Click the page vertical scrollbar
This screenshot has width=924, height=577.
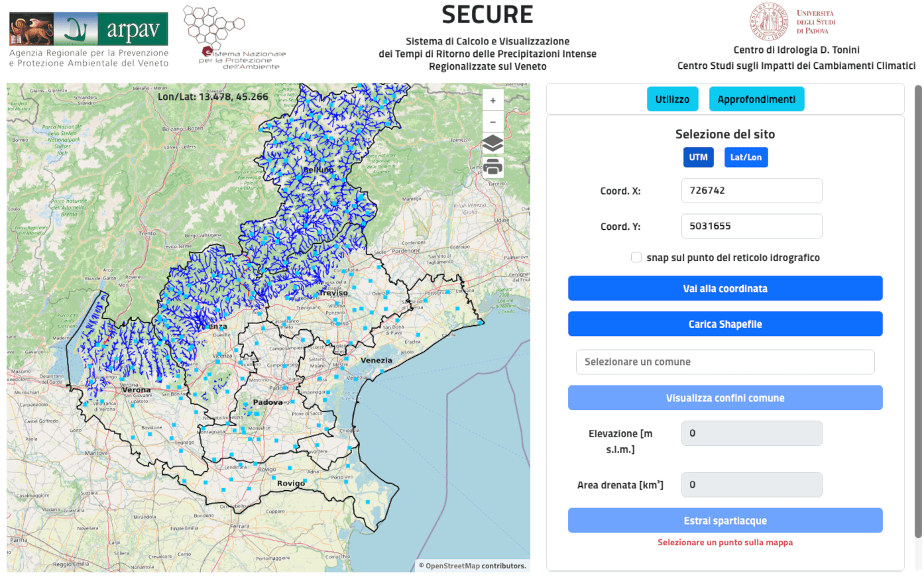pyautogui.click(x=918, y=311)
